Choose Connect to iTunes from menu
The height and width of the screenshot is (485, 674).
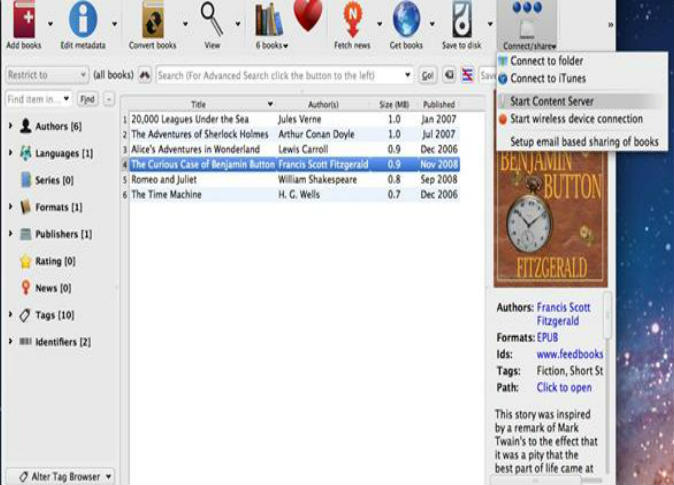click(546, 78)
